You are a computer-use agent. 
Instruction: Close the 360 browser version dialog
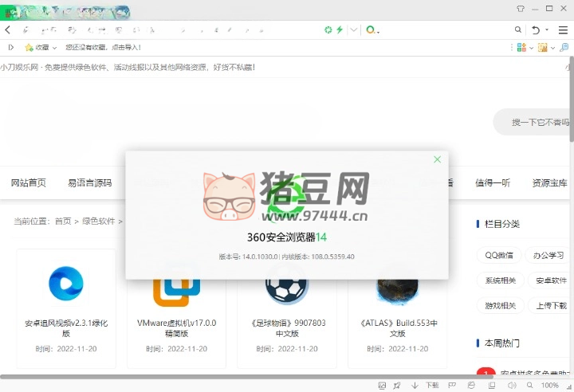click(x=437, y=159)
